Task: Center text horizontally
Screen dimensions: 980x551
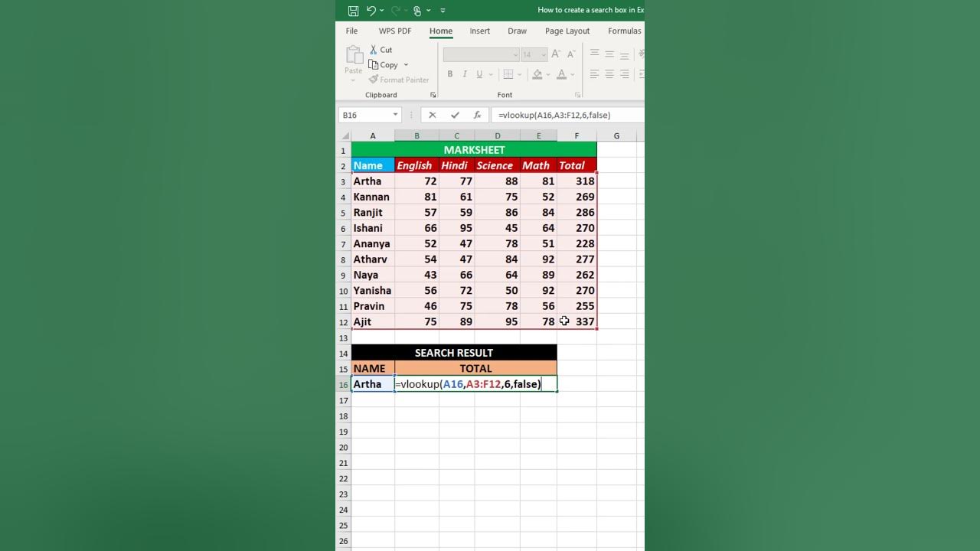Action: pos(609,74)
